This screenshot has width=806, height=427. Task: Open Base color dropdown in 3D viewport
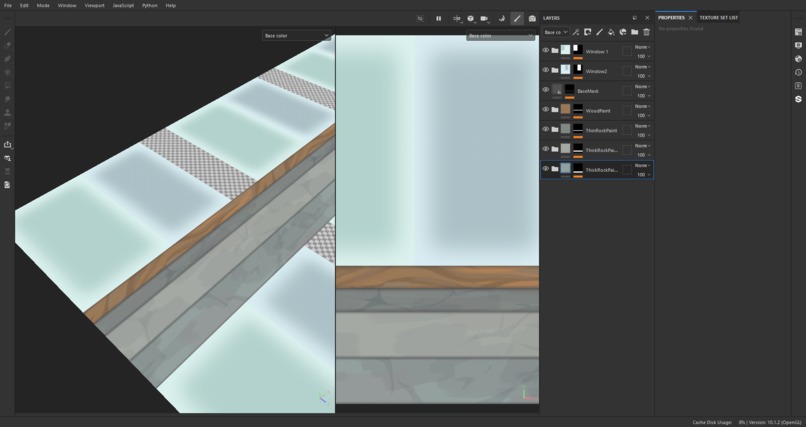click(x=296, y=35)
